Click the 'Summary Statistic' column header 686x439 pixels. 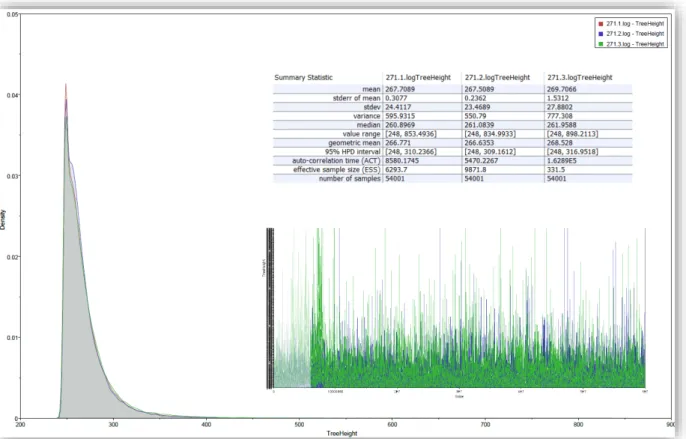(304, 77)
